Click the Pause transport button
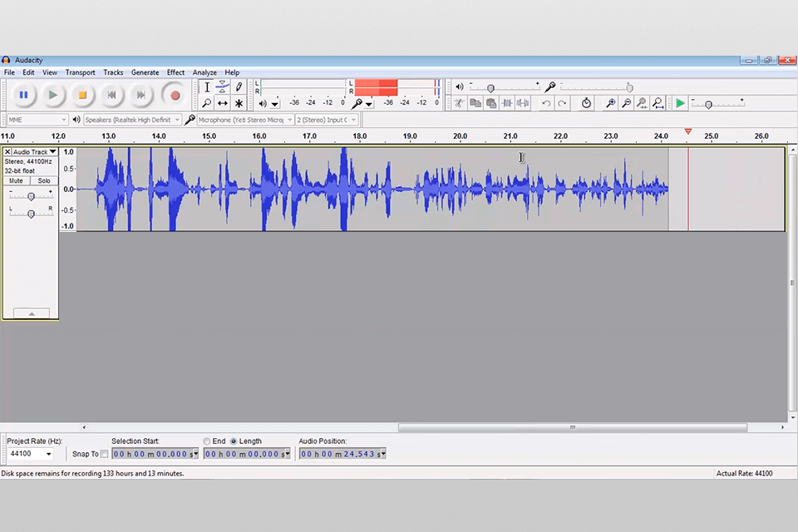 coord(23,95)
